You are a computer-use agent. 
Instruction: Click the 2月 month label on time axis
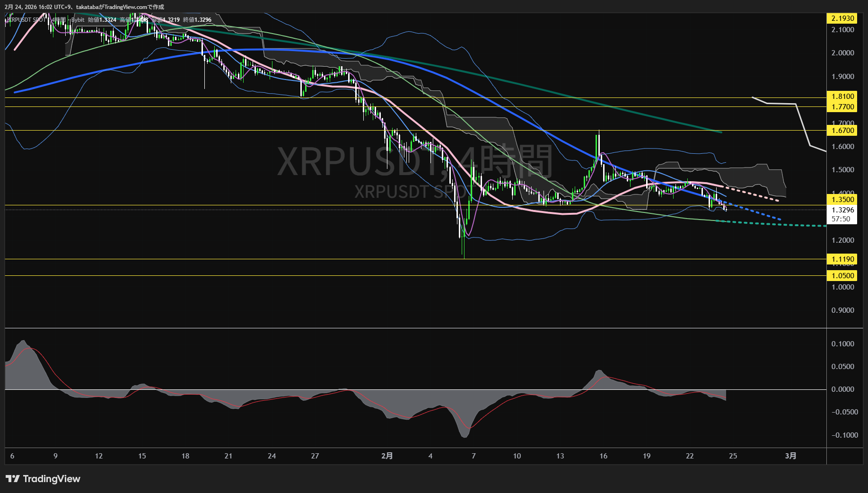click(x=387, y=456)
